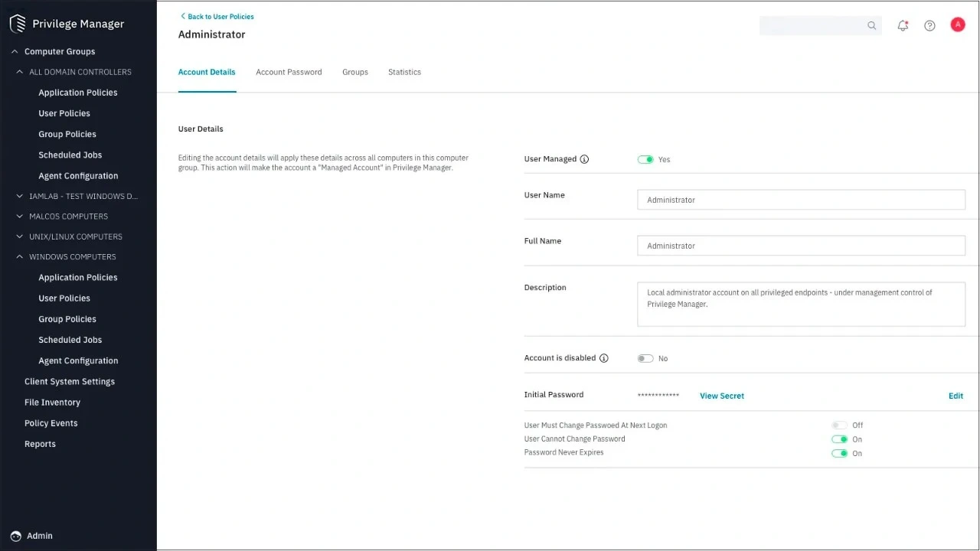Open the Statistics tab

point(404,72)
